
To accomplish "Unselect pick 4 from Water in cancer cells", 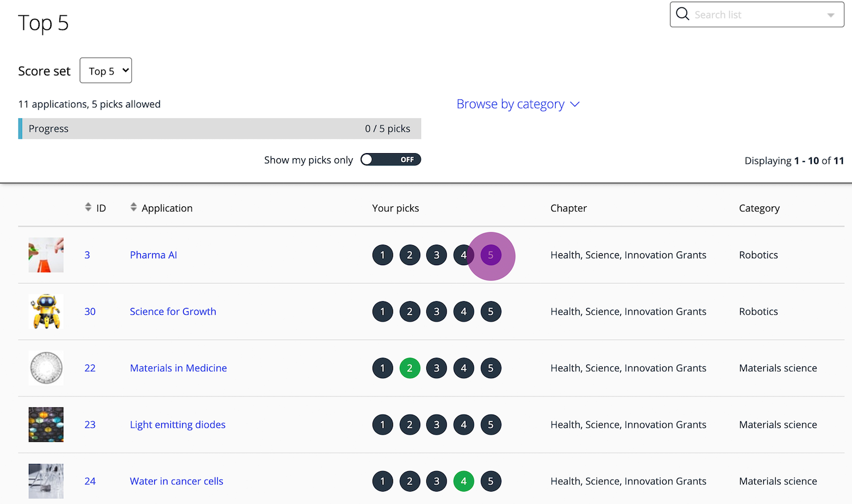I will coord(464,481).
